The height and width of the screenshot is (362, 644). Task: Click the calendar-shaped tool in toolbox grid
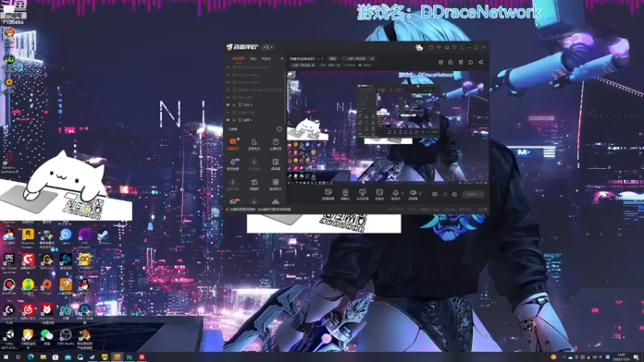254,183
